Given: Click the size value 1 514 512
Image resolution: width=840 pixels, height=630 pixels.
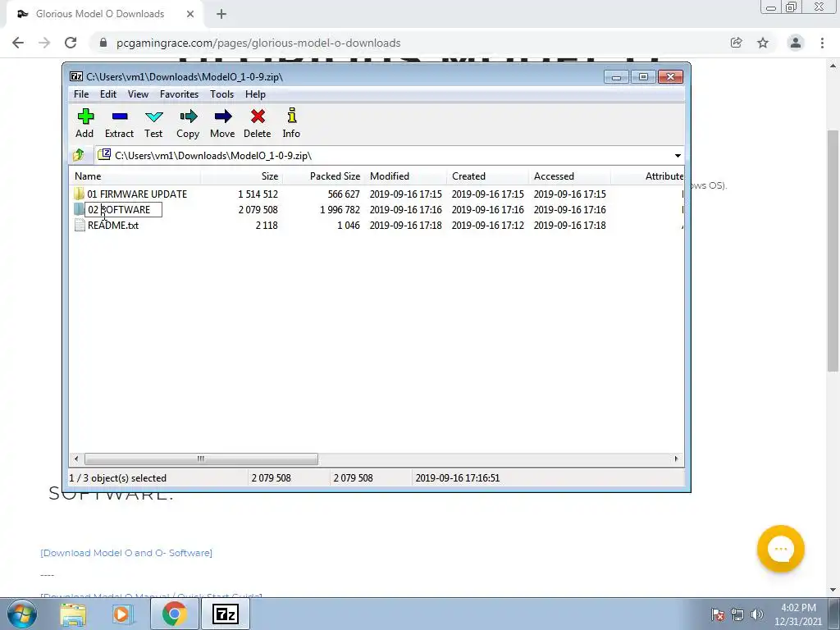Looking at the screenshot, I should coord(258,194).
